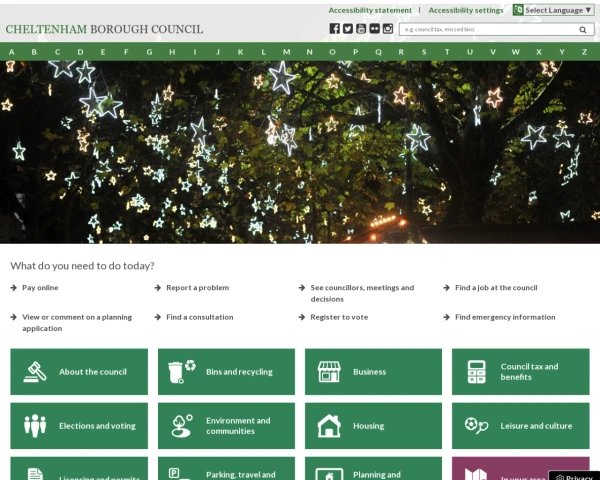This screenshot has height=480, width=600.
Task: Click the Privacy button
Action: pos(574,476)
